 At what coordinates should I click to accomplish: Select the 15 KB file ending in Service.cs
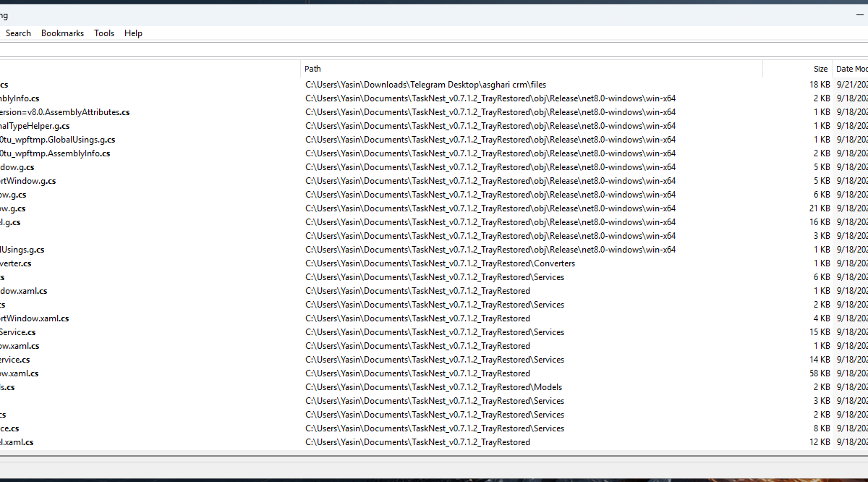pyautogui.click(x=18, y=332)
